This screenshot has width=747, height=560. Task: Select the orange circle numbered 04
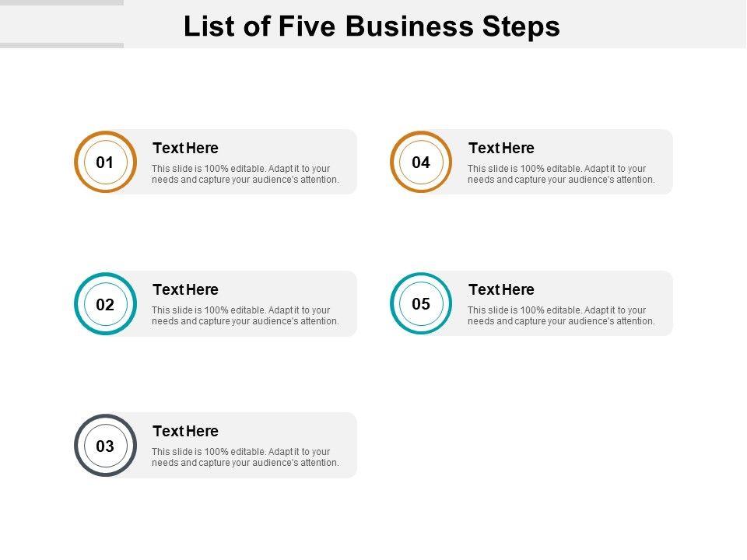click(x=421, y=163)
